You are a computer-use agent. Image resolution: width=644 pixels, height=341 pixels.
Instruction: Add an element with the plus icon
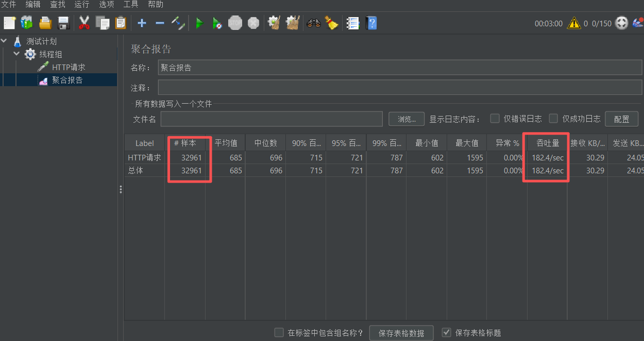coord(141,23)
